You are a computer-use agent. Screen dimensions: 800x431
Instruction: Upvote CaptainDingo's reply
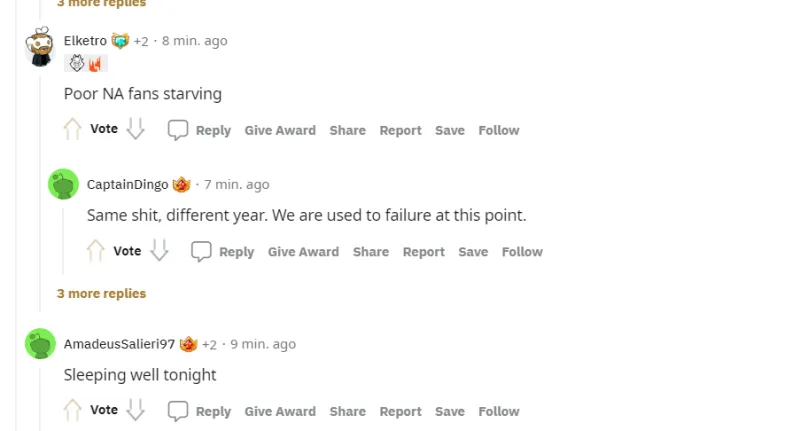96,251
